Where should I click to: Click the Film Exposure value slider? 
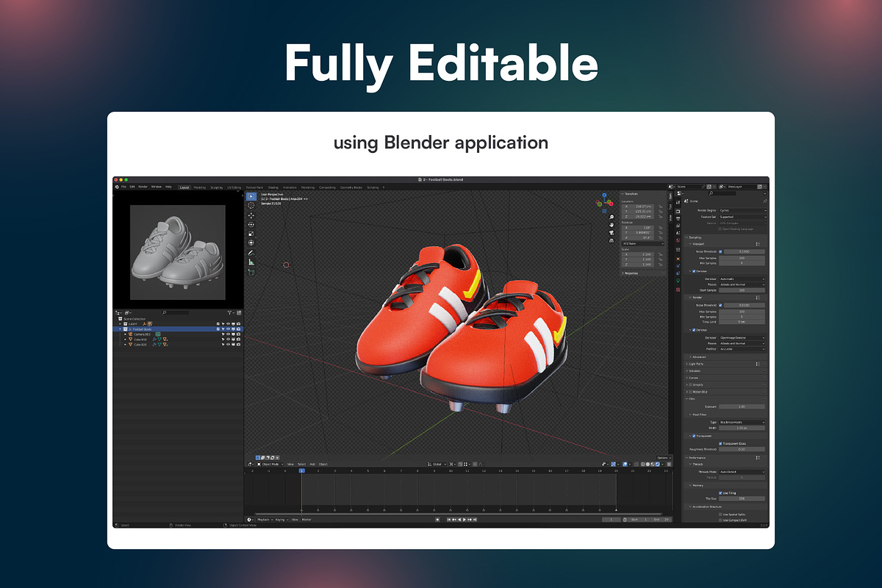click(742, 406)
